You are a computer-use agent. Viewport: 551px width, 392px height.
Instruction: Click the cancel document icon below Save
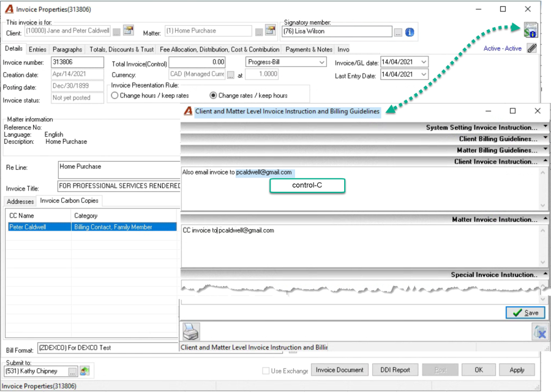tap(540, 332)
